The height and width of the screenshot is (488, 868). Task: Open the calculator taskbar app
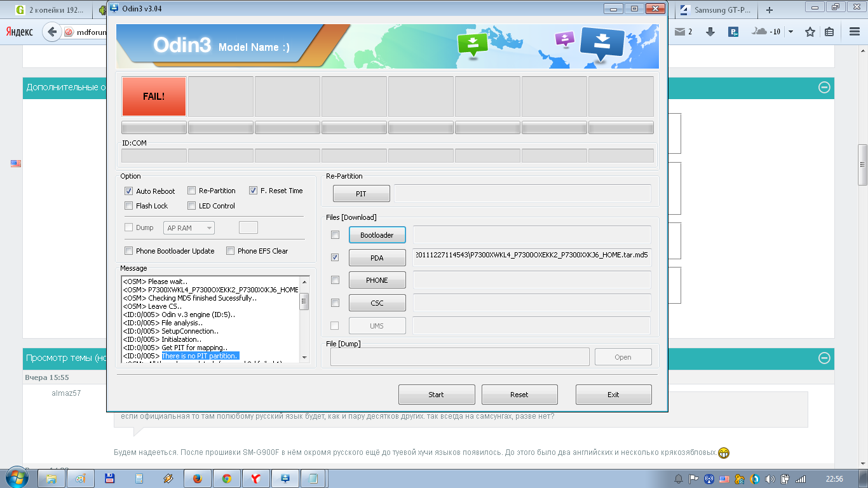139,478
